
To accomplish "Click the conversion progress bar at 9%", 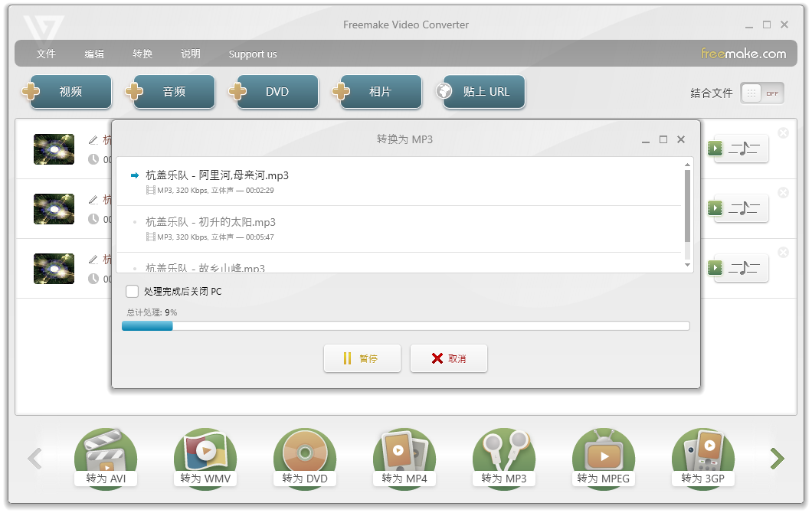I will [406, 325].
